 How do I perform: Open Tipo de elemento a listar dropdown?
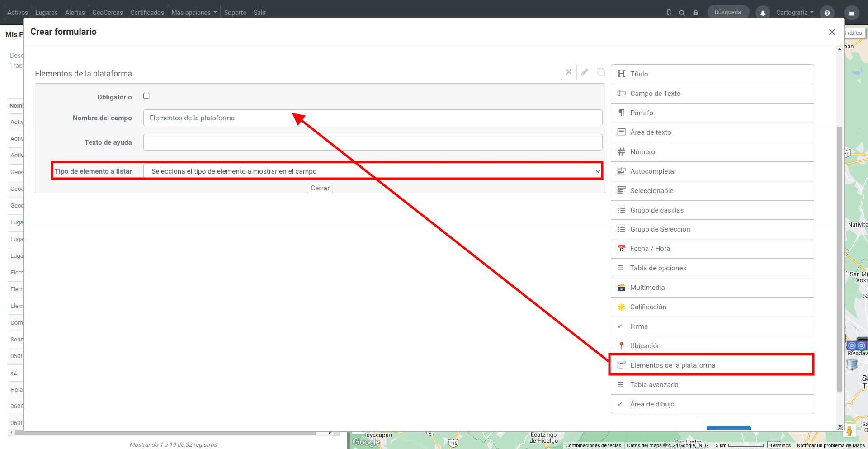[373, 171]
